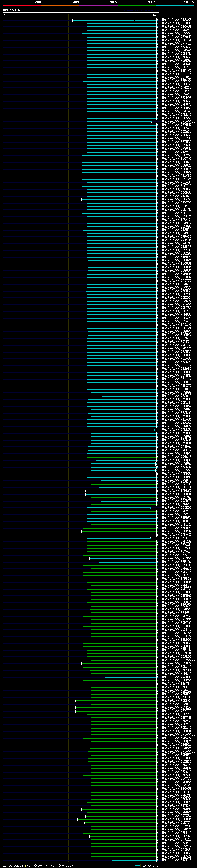The height and width of the screenshot is (868, 197).
Task: Open hit UniRef100_C1KBY2
Action: pyautogui.click(x=176, y=426)
